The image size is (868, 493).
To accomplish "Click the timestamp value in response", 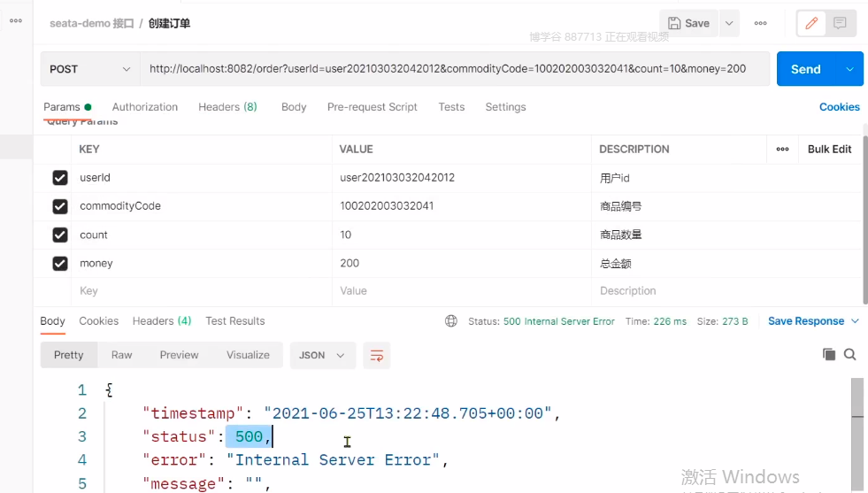I will coord(408,413).
